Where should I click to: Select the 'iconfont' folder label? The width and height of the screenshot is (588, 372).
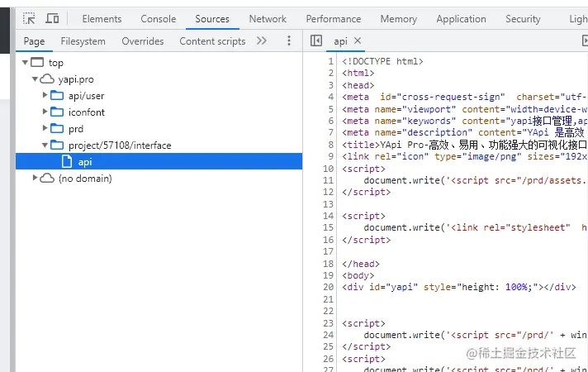(x=87, y=112)
